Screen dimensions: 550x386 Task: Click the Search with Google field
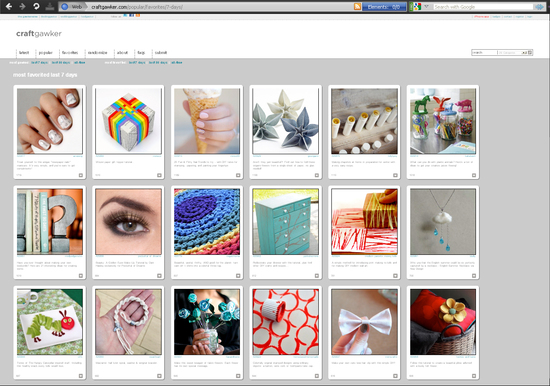tap(483, 7)
